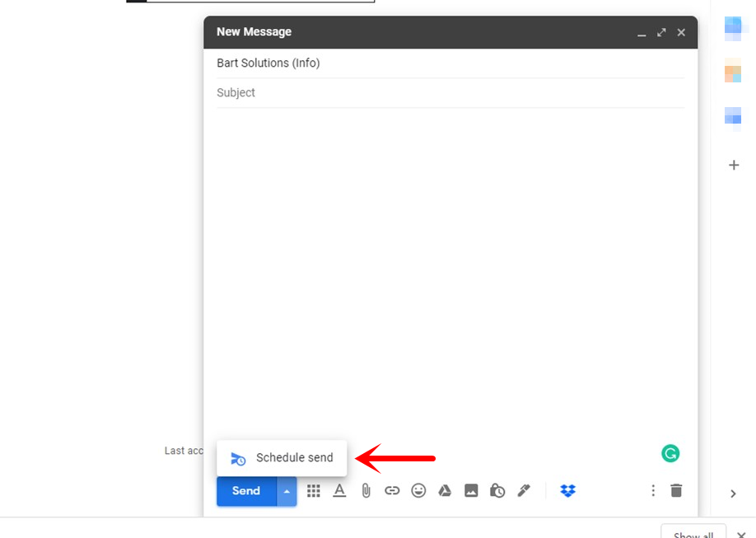Image resolution: width=756 pixels, height=538 pixels.
Task: Close the New Message window
Action: tap(681, 32)
